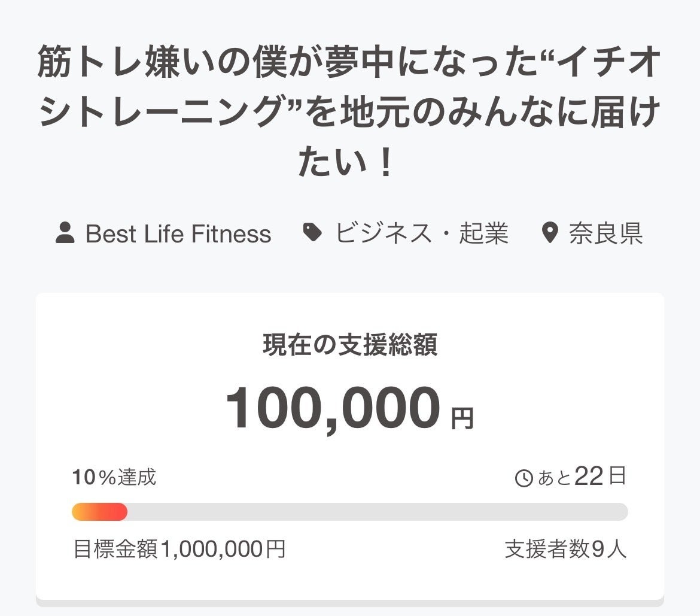The height and width of the screenshot is (616, 700).
Task: Click the orange filled part of progress bar
Action: 99,512
